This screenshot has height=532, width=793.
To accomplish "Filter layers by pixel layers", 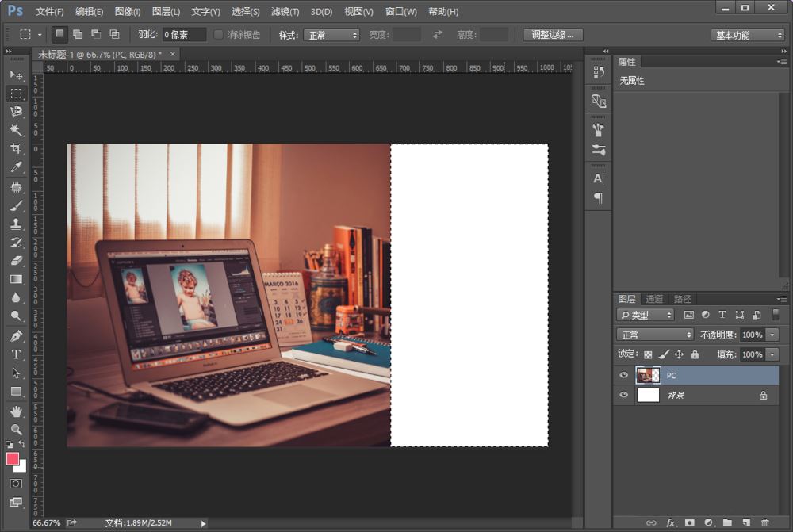I will pos(689,315).
